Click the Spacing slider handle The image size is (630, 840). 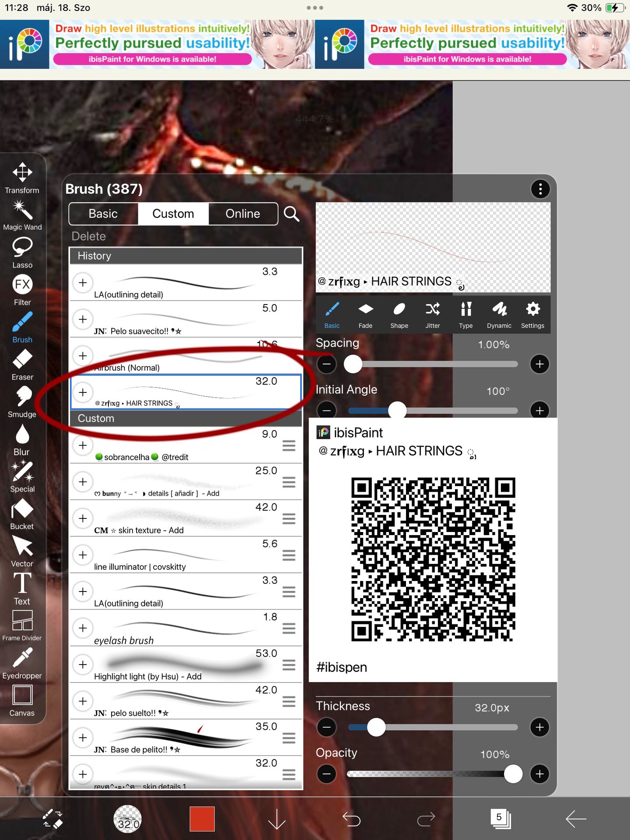tap(353, 364)
